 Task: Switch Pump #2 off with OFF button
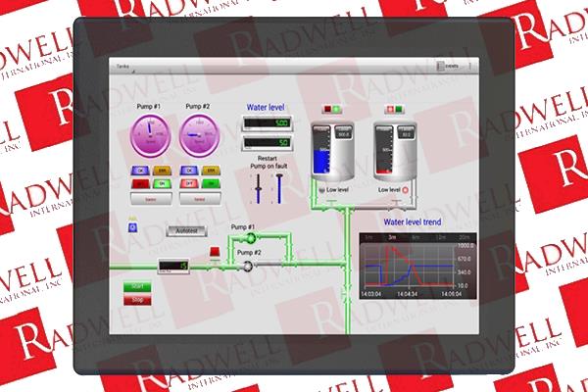click(189, 184)
